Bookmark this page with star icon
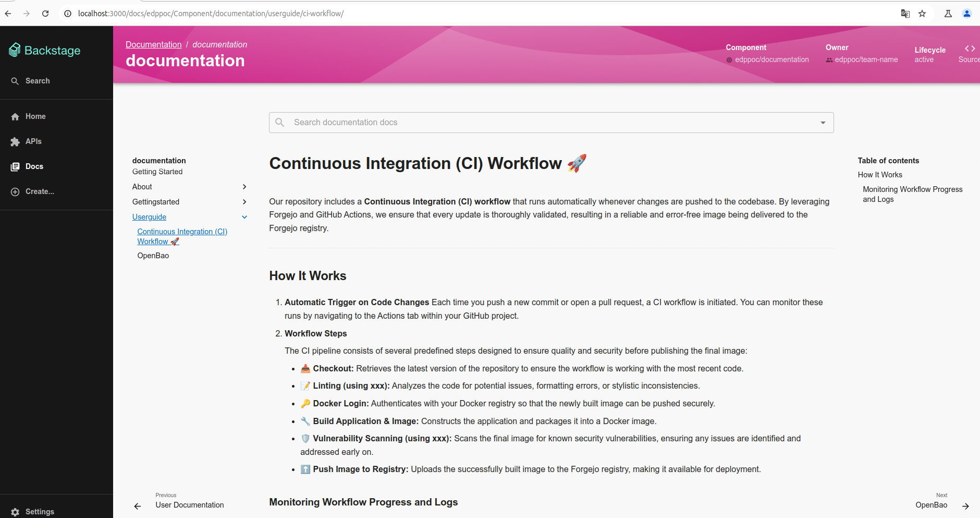Image resolution: width=980 pixels, height=518 pixels. click(922, 14)
